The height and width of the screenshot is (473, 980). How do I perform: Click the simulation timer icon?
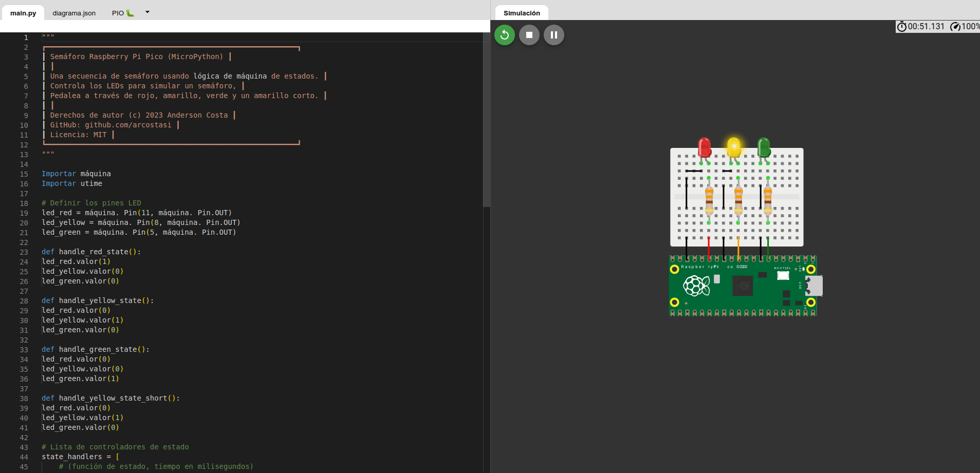point(901,27)
